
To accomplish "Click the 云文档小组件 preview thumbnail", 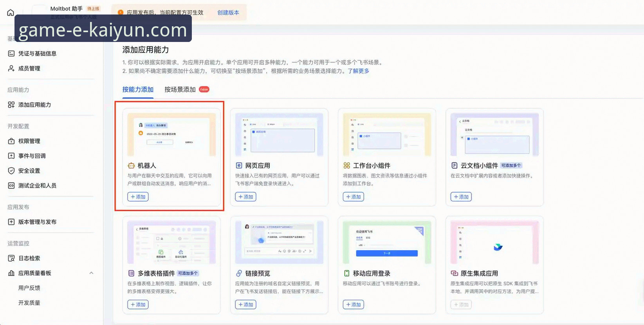I will 494,134.
